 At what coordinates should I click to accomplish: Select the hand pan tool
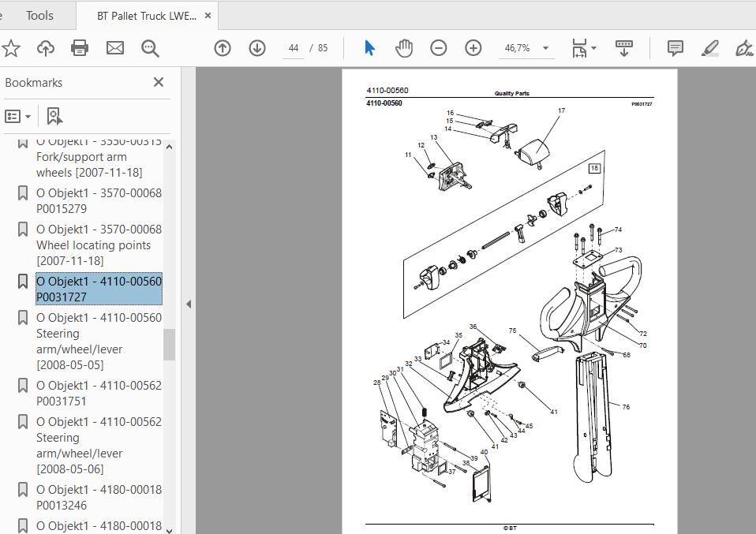[404, 48]
